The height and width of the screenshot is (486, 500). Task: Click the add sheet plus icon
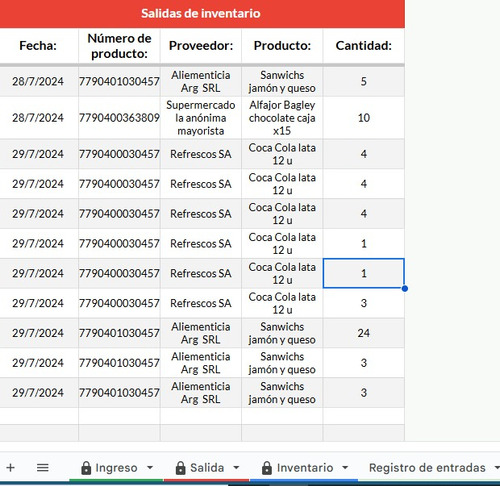point(10,468)
